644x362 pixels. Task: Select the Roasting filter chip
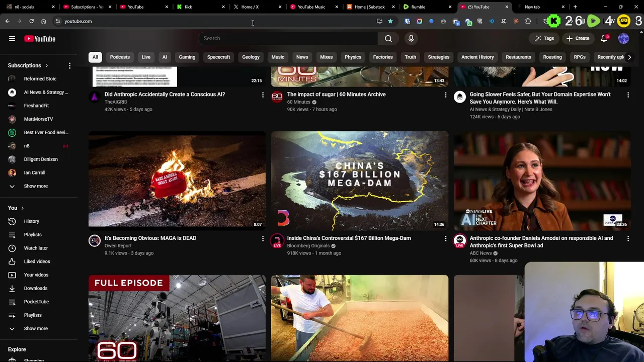(552, 57)
